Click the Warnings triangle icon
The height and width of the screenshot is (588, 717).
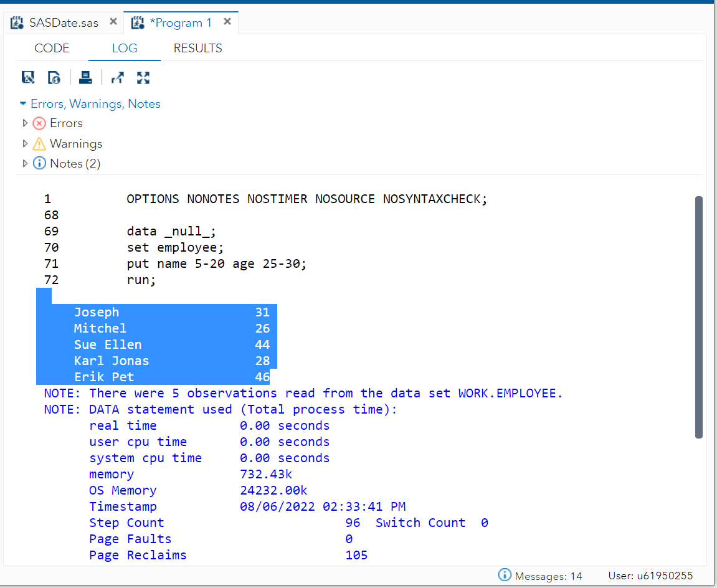pyautogui.click(x=38, y=143)
